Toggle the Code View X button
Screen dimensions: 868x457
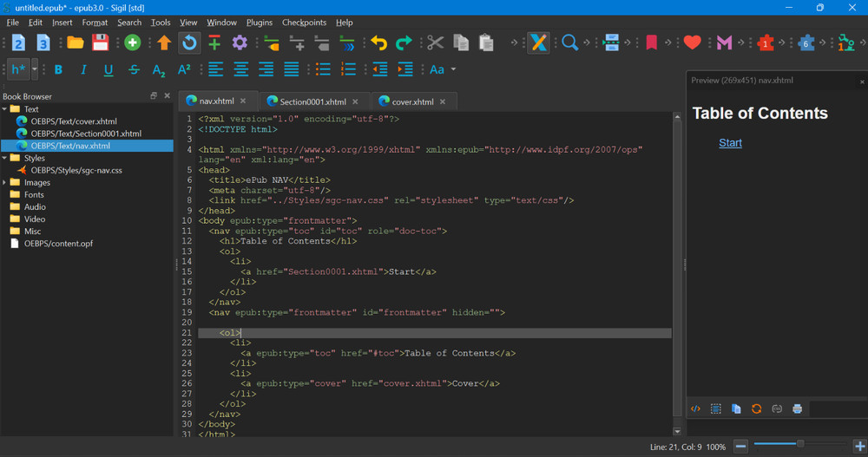coord(538,42)
